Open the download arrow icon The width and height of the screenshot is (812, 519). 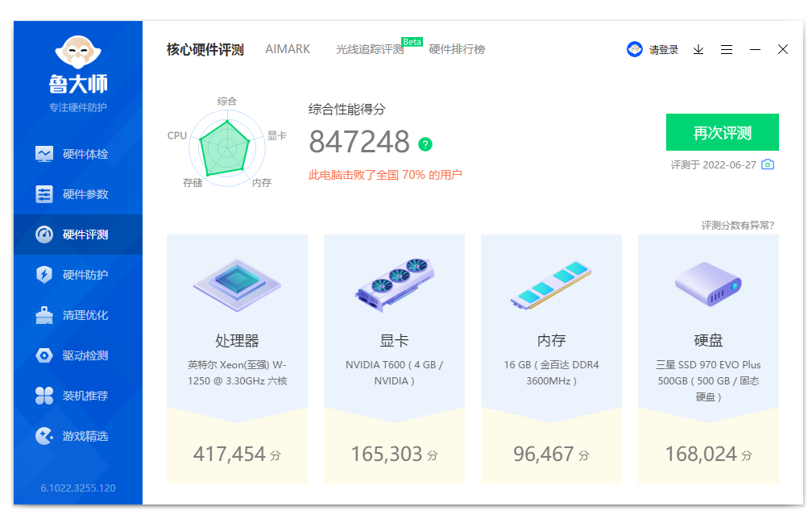click(698, 49)
